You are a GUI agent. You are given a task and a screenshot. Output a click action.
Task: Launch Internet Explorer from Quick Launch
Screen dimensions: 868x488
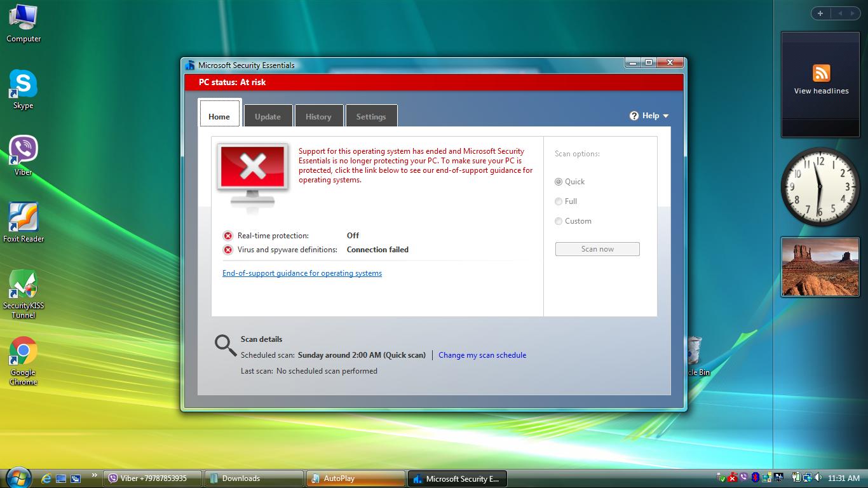click(x=46, y=478)
